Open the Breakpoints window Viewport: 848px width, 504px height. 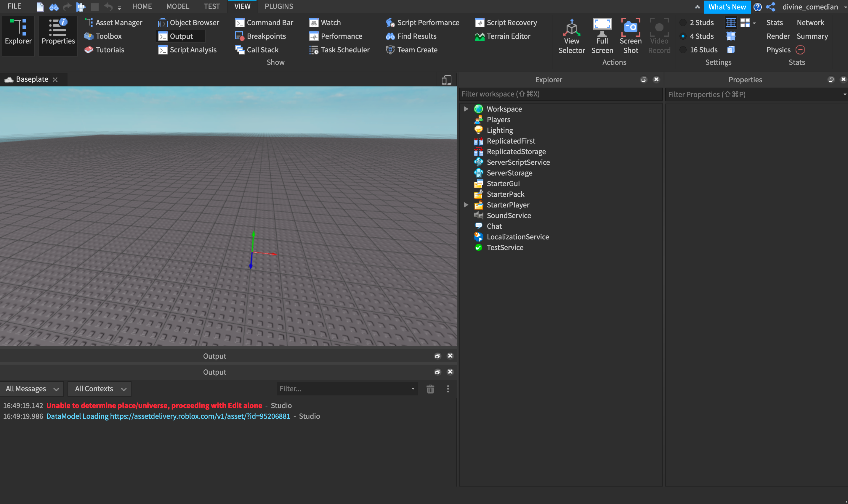pyautogui.click(x=261, y=36)
